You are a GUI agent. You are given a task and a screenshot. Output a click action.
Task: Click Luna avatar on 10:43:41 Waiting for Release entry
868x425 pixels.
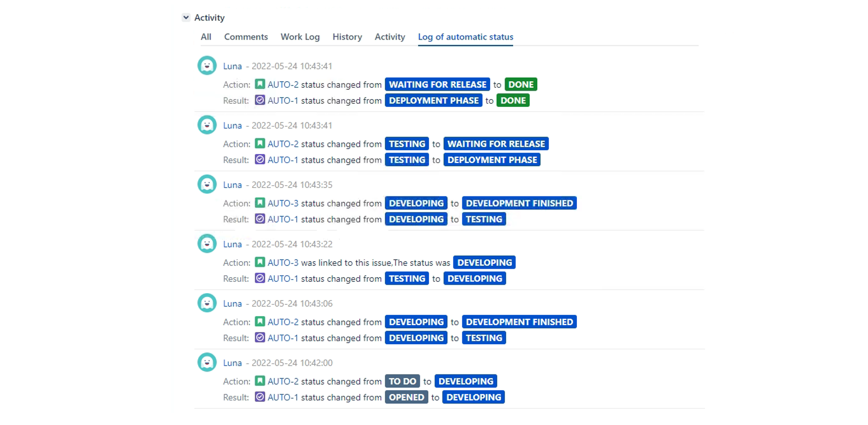coord(207,66)
